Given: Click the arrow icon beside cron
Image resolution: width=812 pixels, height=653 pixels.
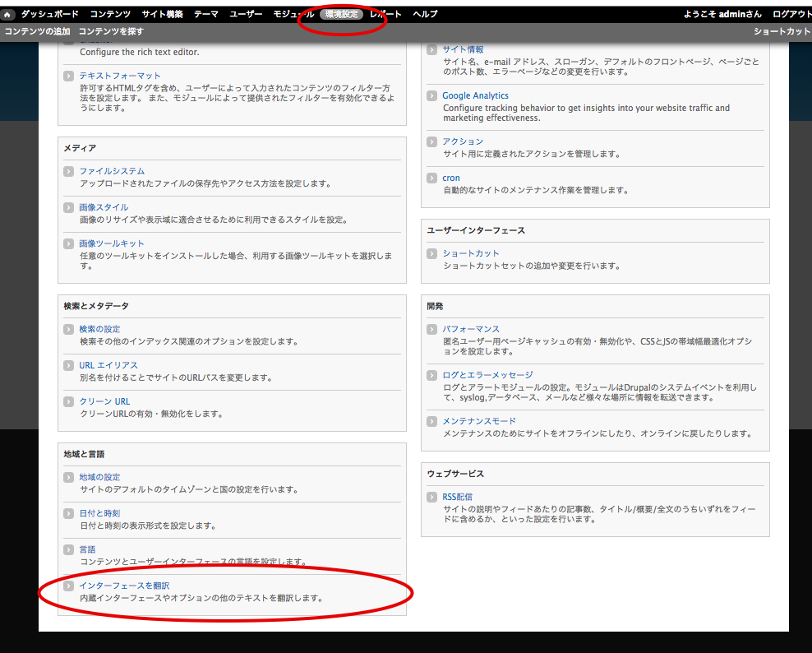Looking at the screenshot, I should [x=432, y=178].
